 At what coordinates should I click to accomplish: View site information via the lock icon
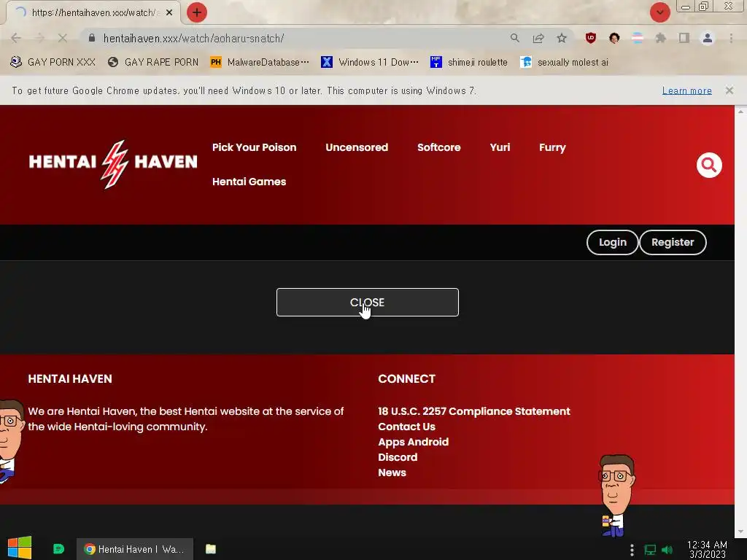(92, 38)
